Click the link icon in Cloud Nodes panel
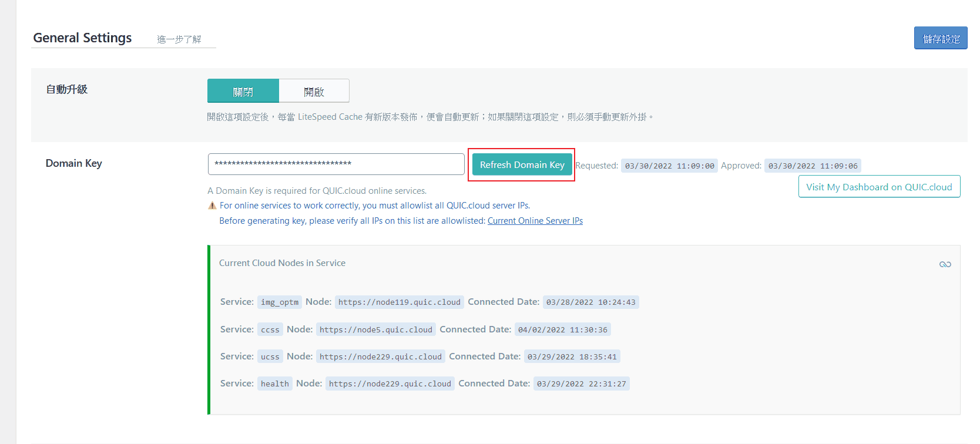980x444 pixels. point(945,264)
